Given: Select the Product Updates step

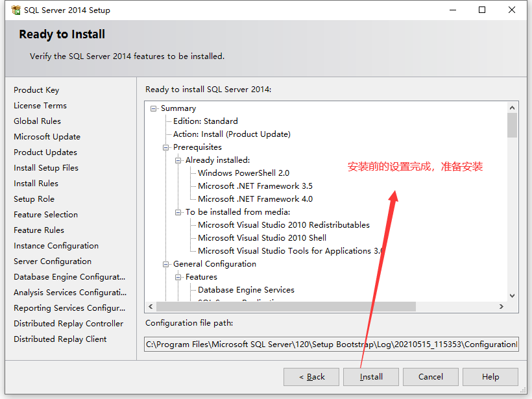Looking at the screenshot, I should 45,152.
